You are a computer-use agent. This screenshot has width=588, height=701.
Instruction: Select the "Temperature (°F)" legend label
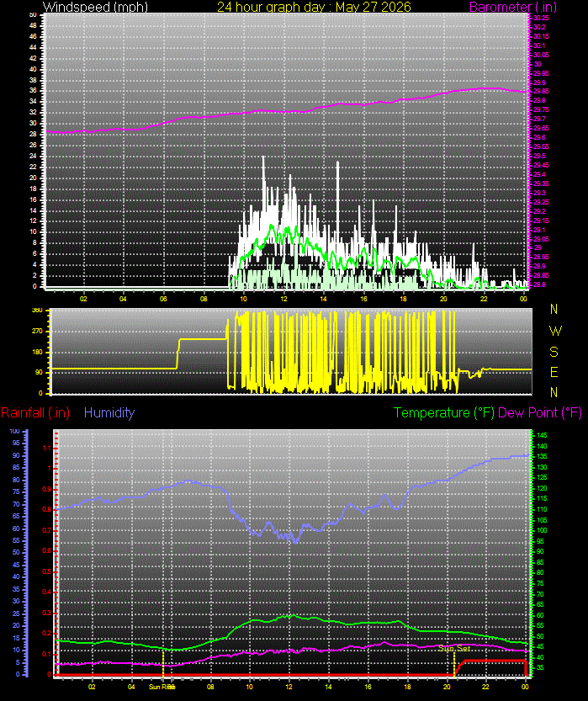(x=444, y=412)
